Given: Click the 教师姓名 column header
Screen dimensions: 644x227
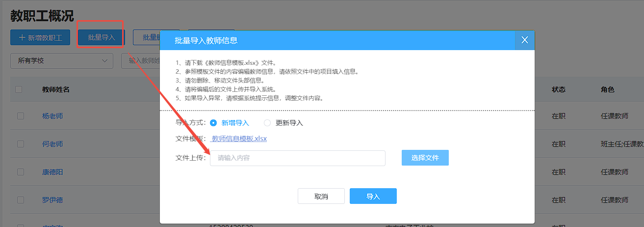Looking at the screenshot, I should click(x=56, y=89).
